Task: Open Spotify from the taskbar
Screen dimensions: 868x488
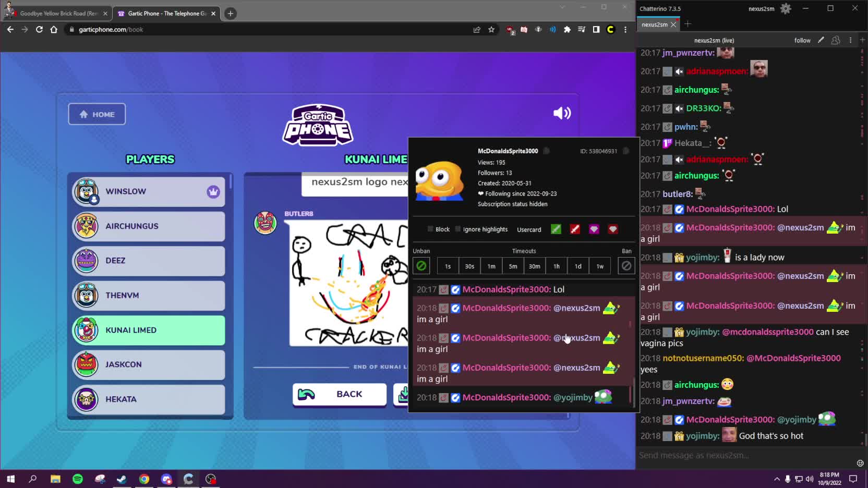Action: click(78, 479)
